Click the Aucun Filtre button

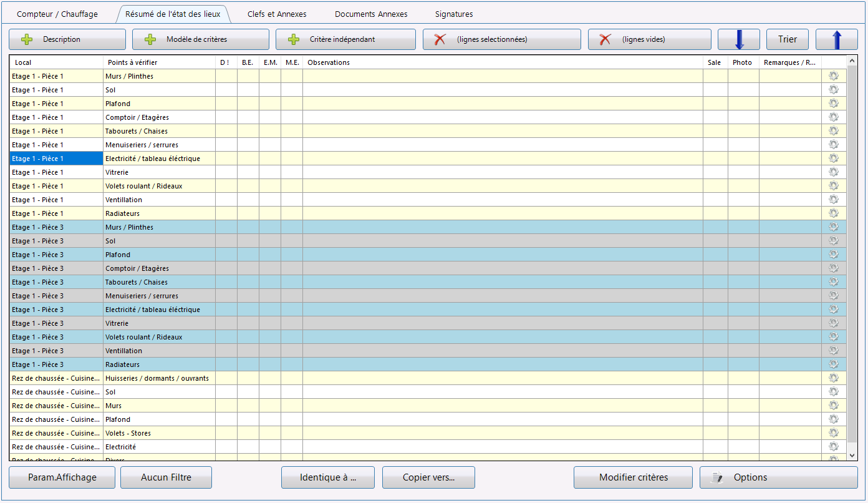pyautogui.click(x=166, y=477)
